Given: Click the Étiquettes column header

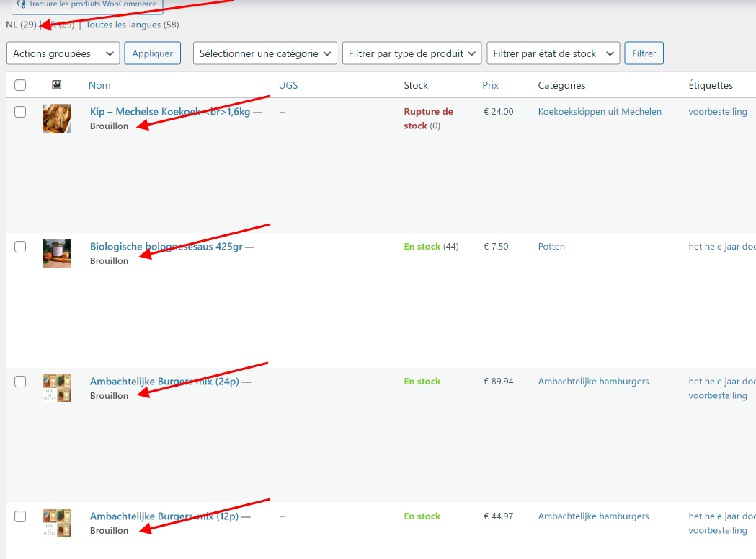Looking at the screenshot, I should click(x=711, y=85).
